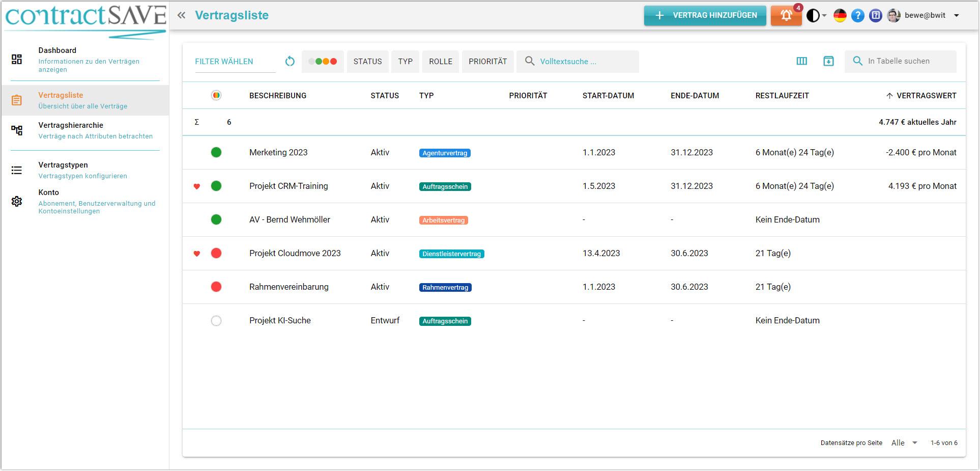
Task: Open the FILTER WÄHLEN selector
Action: [235, 62]
